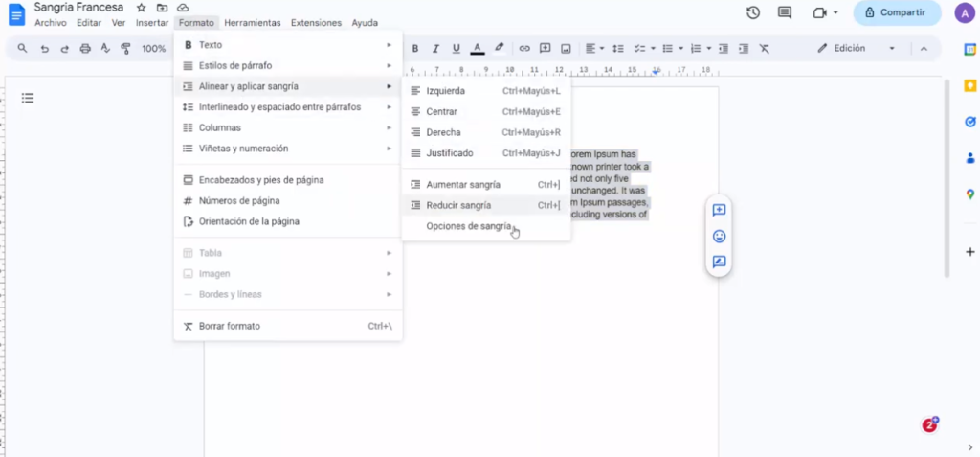Open the comments history icon
The image size is (980, 457).
(x=785, y=12)
